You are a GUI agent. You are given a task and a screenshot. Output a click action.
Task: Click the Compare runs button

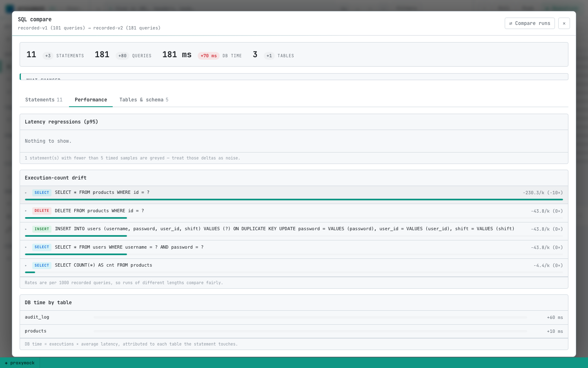pyautogui.click(x=530, y=23)
